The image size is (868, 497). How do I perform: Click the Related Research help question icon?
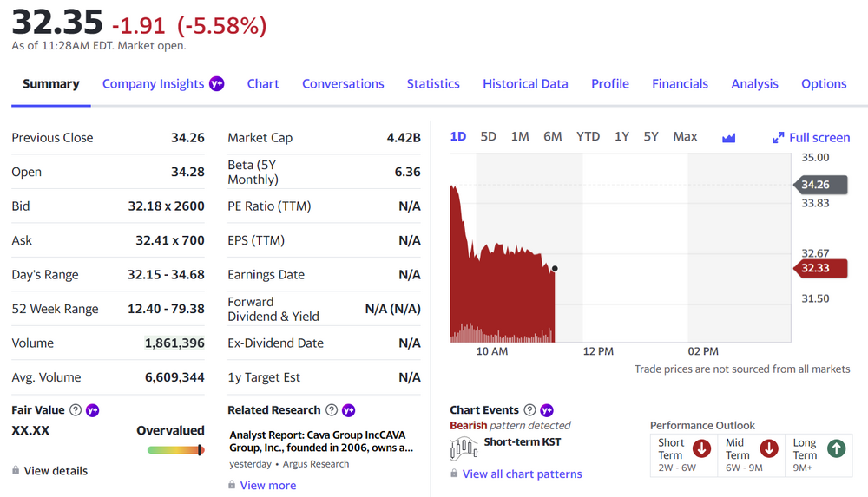331,410
